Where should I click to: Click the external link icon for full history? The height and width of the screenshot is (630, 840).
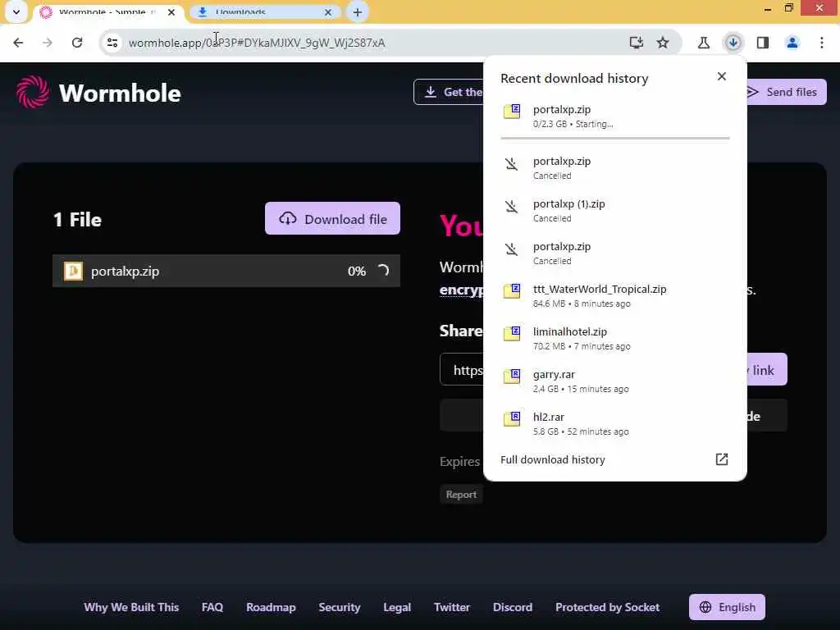pos(722,459)
